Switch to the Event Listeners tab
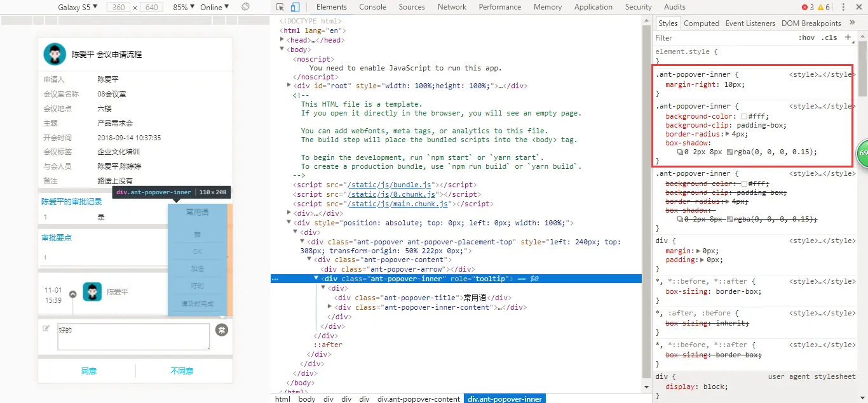 pyautogui.click(x=750, y=23)
